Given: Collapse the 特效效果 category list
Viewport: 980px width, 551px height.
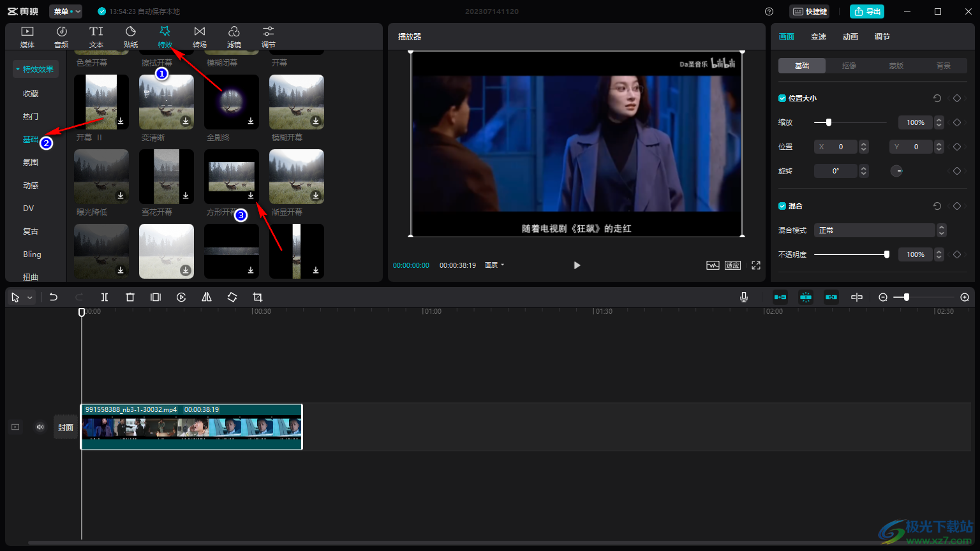Looking at the screenshot, I should (x=36, y=69).
